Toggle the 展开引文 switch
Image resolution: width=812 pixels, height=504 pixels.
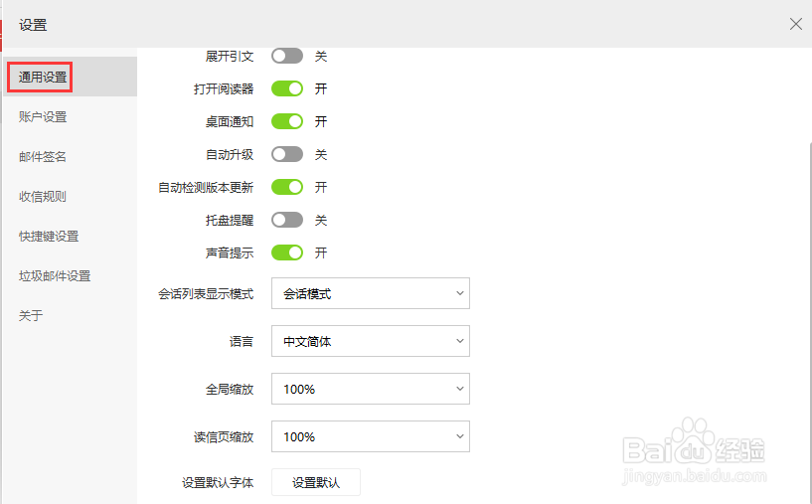click(287, 57)
